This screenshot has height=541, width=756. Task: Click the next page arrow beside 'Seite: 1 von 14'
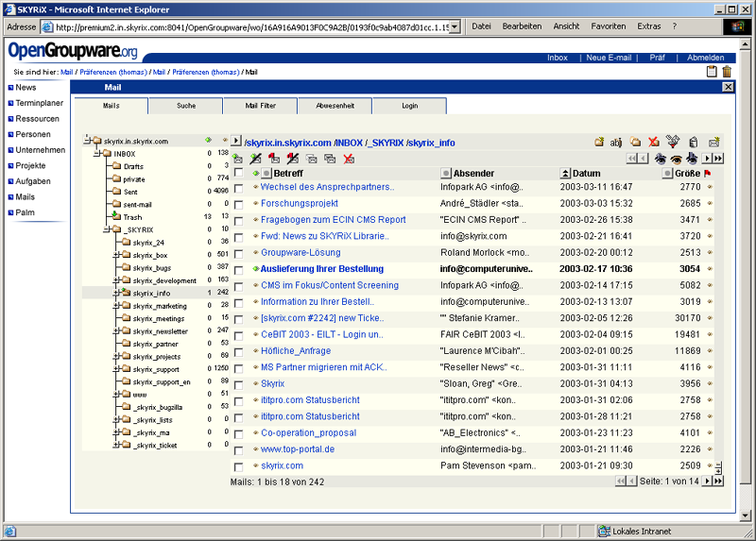[707, 481]
